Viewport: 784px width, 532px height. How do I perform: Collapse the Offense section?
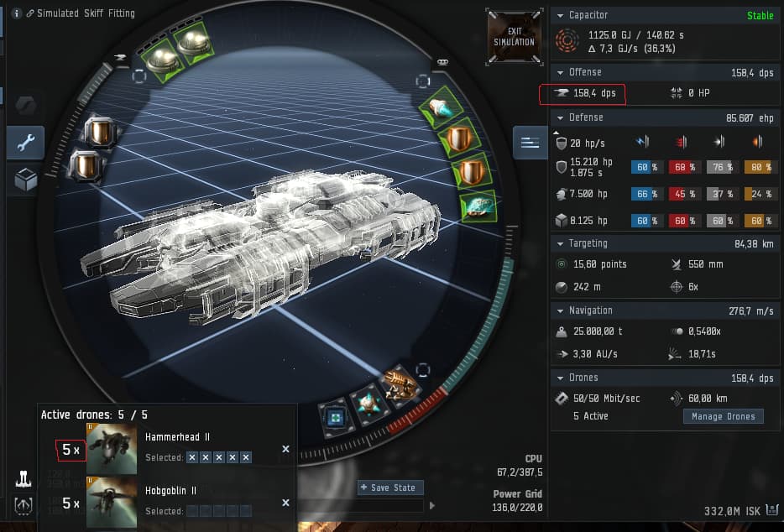(x=560, y=72)
